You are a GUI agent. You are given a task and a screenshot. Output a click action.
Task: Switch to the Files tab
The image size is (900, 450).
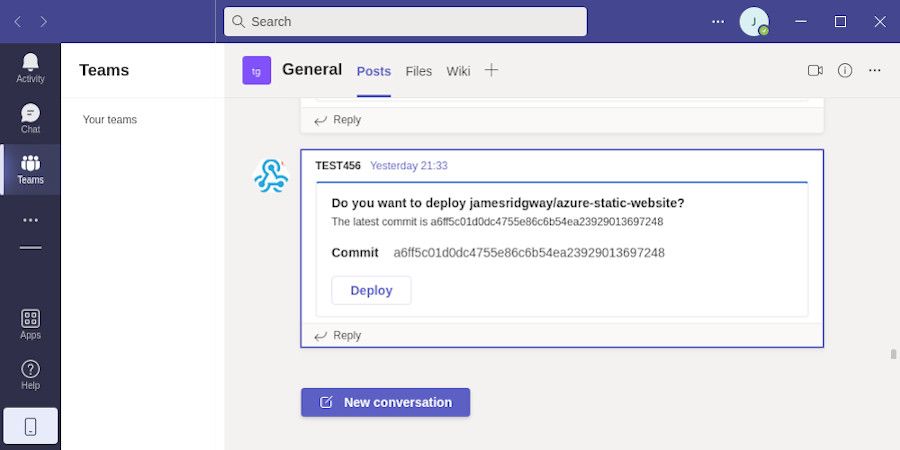(x=418, y=71)
